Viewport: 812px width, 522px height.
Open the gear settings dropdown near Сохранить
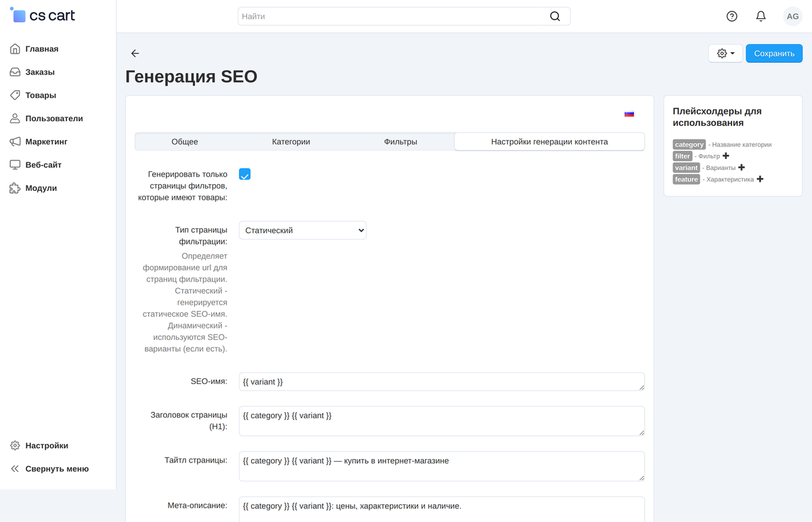725,53
